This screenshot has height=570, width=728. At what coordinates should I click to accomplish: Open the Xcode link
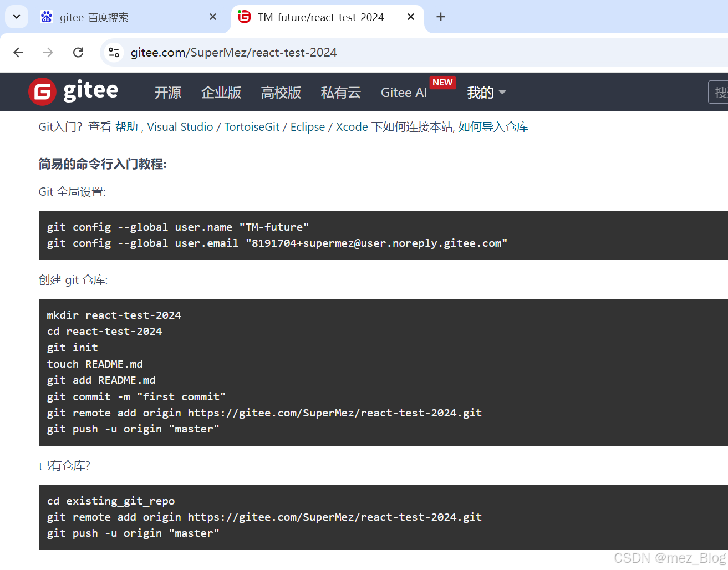(352, 127)
